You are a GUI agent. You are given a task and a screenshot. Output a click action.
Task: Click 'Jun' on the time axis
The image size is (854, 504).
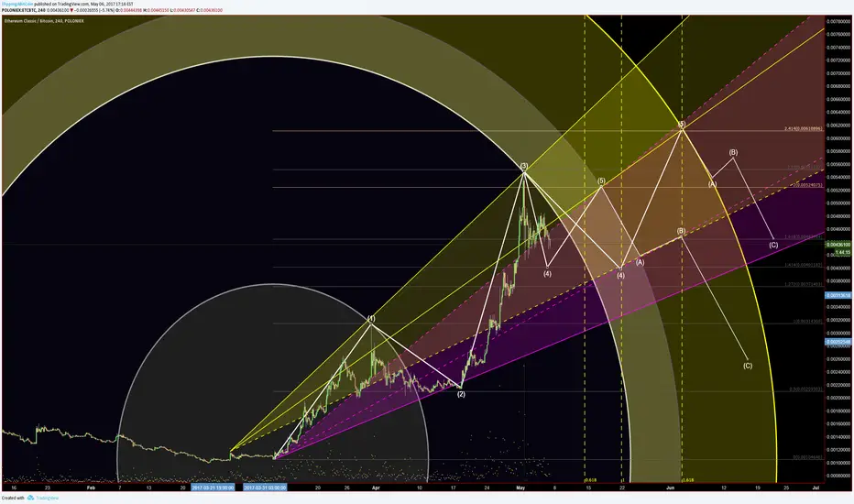671,488
